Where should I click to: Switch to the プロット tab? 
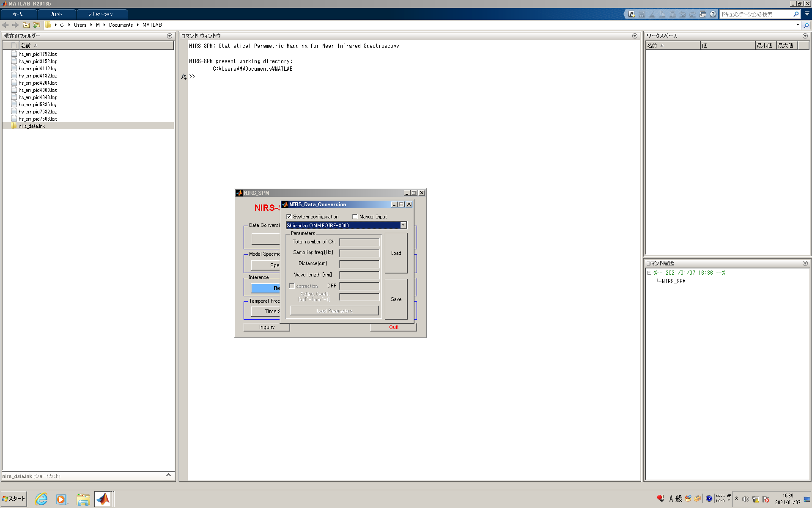[56, 14]
